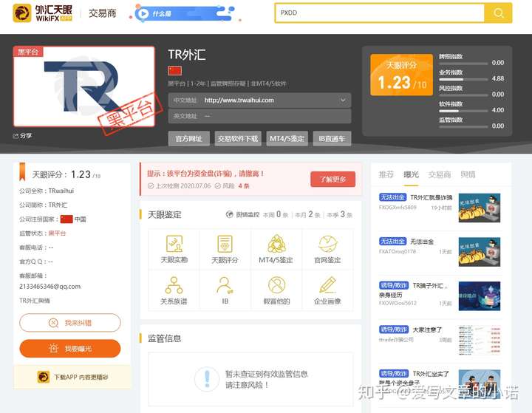
Task: Click the 本月 2 条 count
Action: click(307, 214)
